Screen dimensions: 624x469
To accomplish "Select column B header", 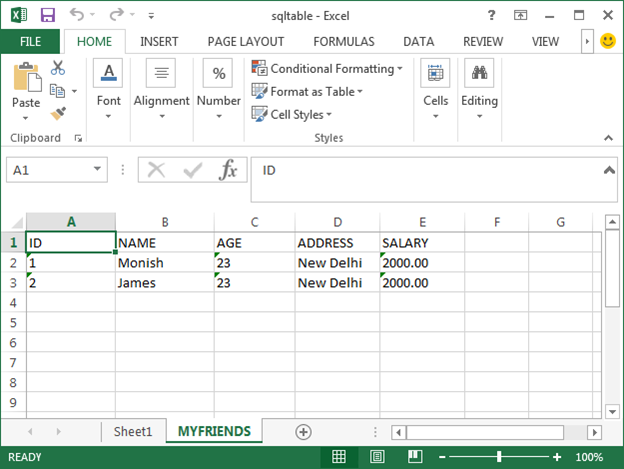I will point(165,222).
